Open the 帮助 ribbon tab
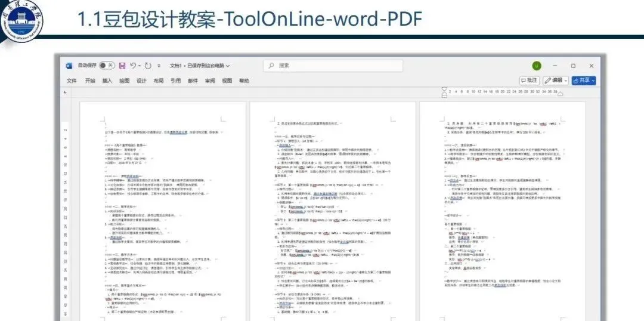The image size is (644, 321). [244, 81]
